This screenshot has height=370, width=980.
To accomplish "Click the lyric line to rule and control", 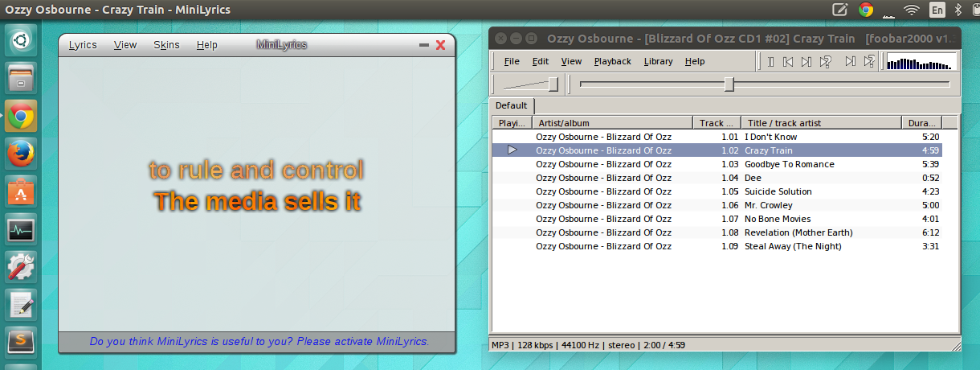I will (x=256, y=171).
